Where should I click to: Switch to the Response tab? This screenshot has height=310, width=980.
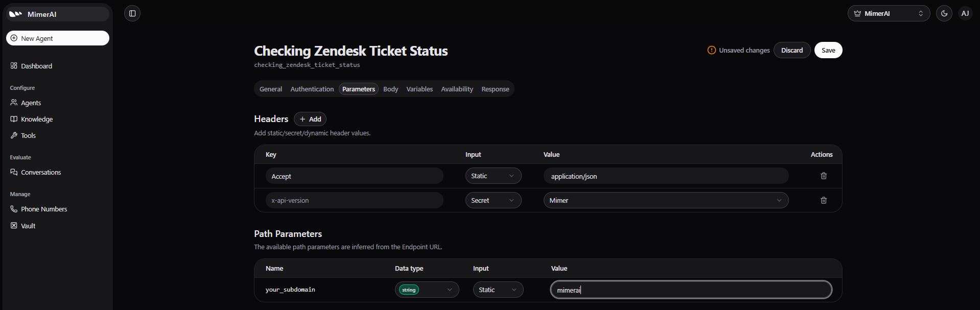(x=495, y=89)
